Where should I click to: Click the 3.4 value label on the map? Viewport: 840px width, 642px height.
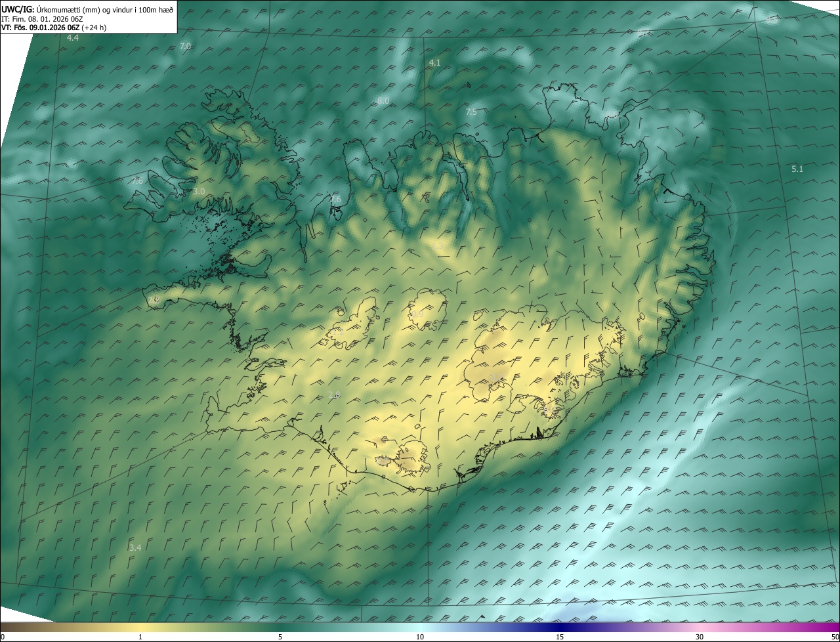[135, 547]
